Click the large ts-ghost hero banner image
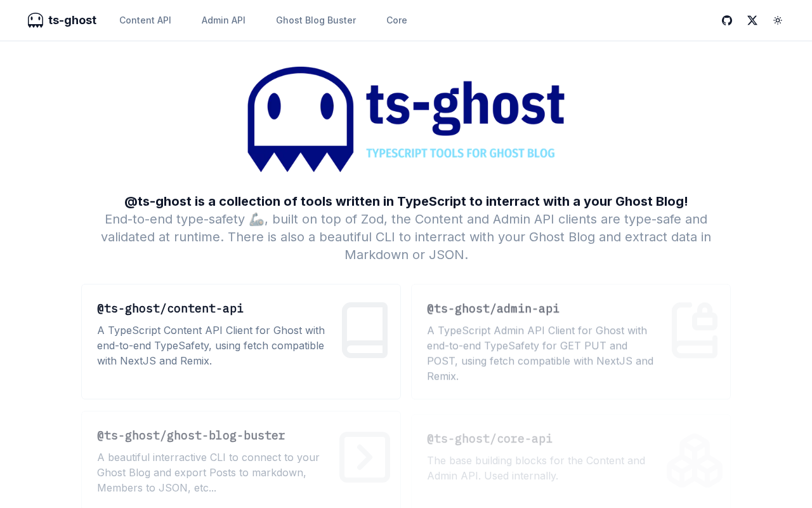This screenshot has width=812, height=508. tap(406, 119)
